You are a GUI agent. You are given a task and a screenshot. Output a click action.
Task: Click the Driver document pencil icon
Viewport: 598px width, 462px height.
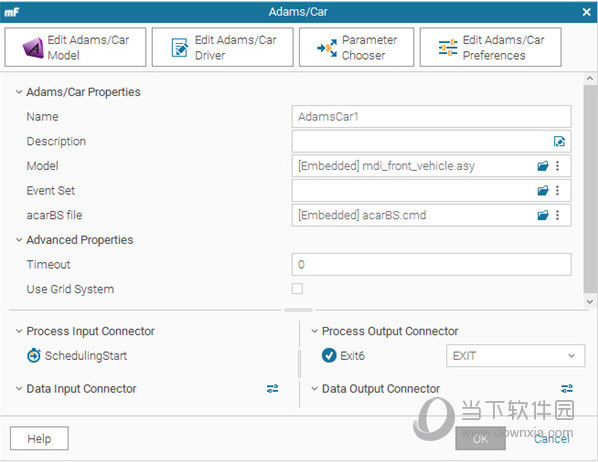[x=180, y=48]
